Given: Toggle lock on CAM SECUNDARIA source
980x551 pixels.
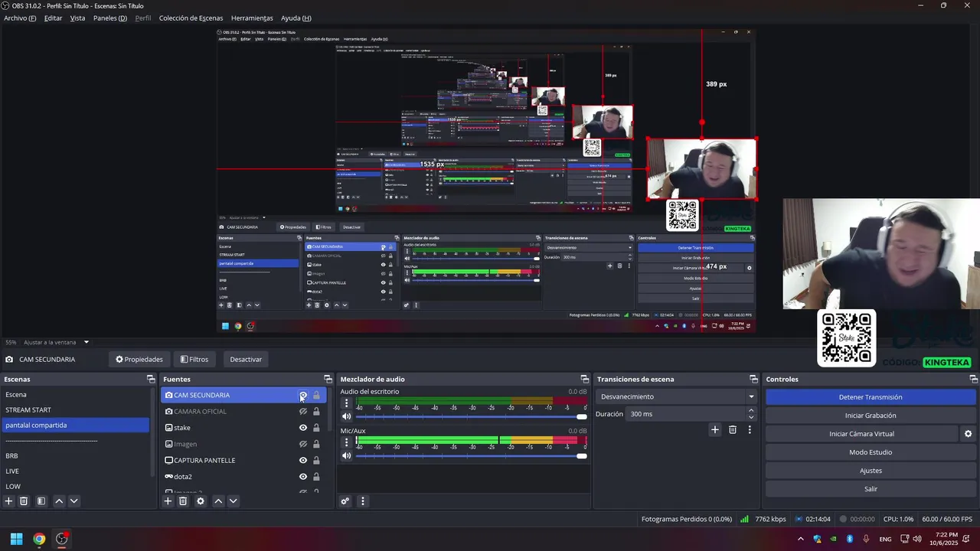Looking at the screenshot, I should pos(316,395).
